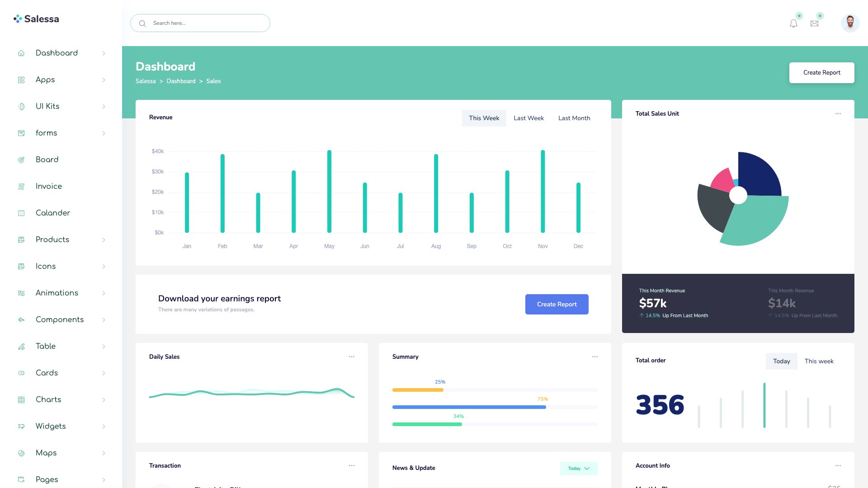Open the Daily Sales options menu
This screenshot has height=488, width=868.
point(352,357)
